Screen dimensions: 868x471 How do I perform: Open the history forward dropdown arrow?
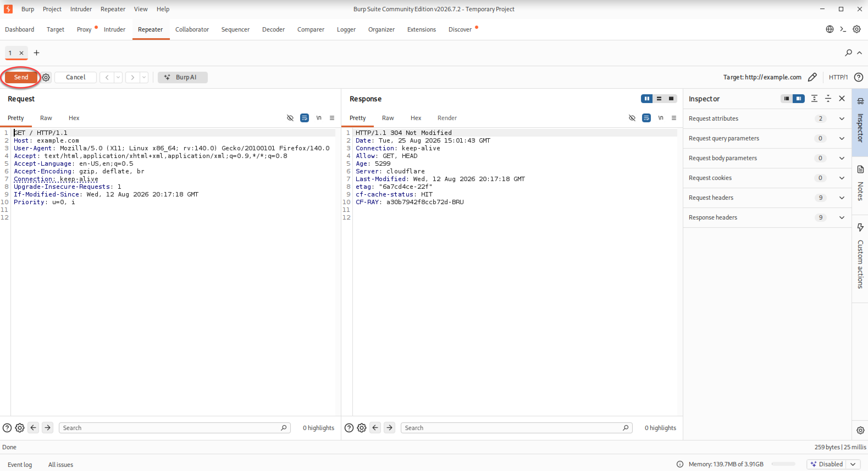pos(144,77)
